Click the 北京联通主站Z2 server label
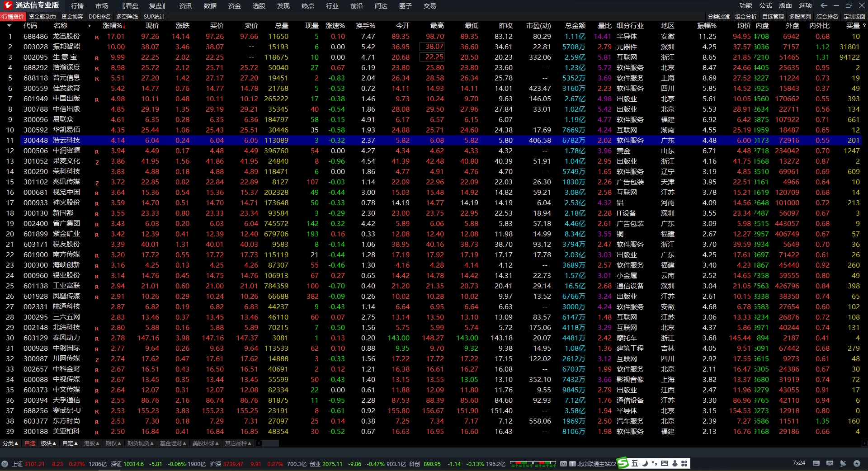Screen dimensions: 868x471 click(x=596, y=464)
